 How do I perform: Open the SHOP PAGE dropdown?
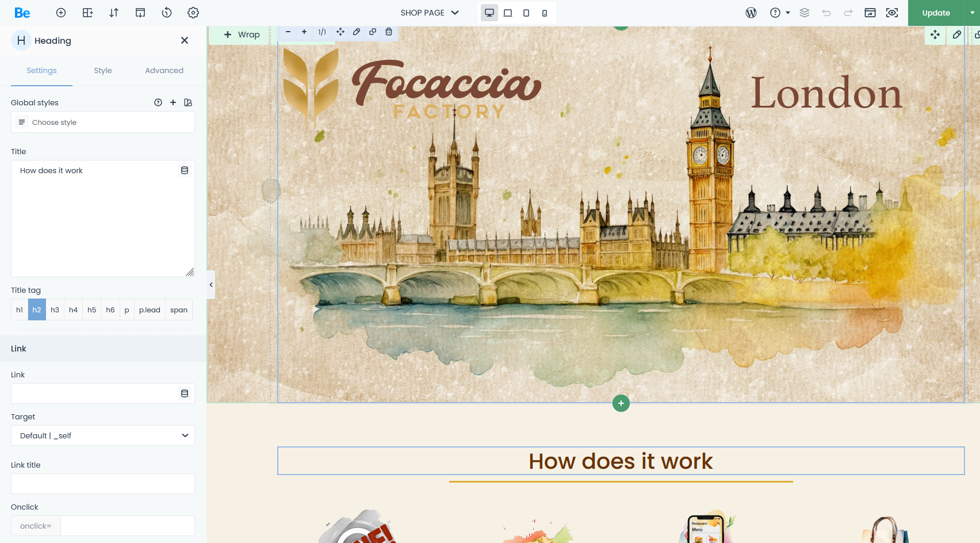click(x=430, y=13)
